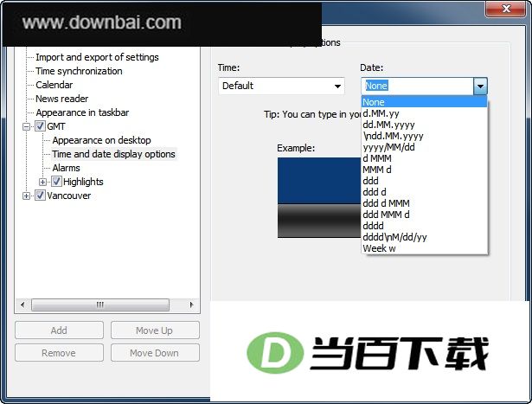Click the Move Up button

point(155,330)
